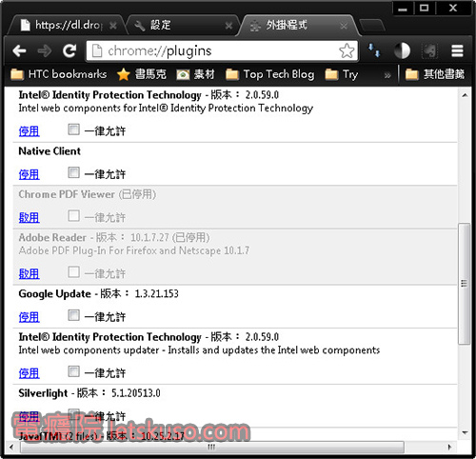Disable the Intel web components plugin via 停用
Image resolution: width=476 pixels, height=459 pixels.
(x=29, y=131)
